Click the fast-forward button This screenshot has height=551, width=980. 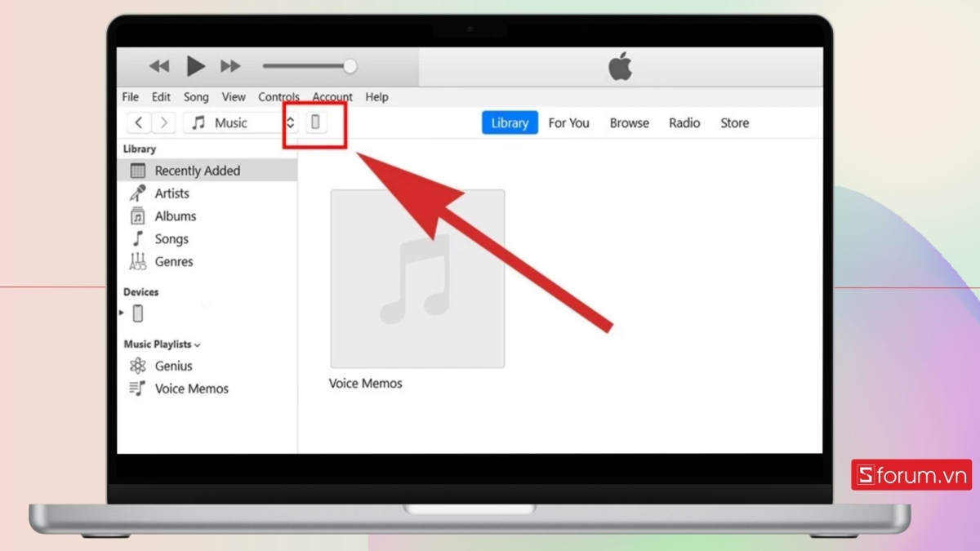tap(230, 66)
